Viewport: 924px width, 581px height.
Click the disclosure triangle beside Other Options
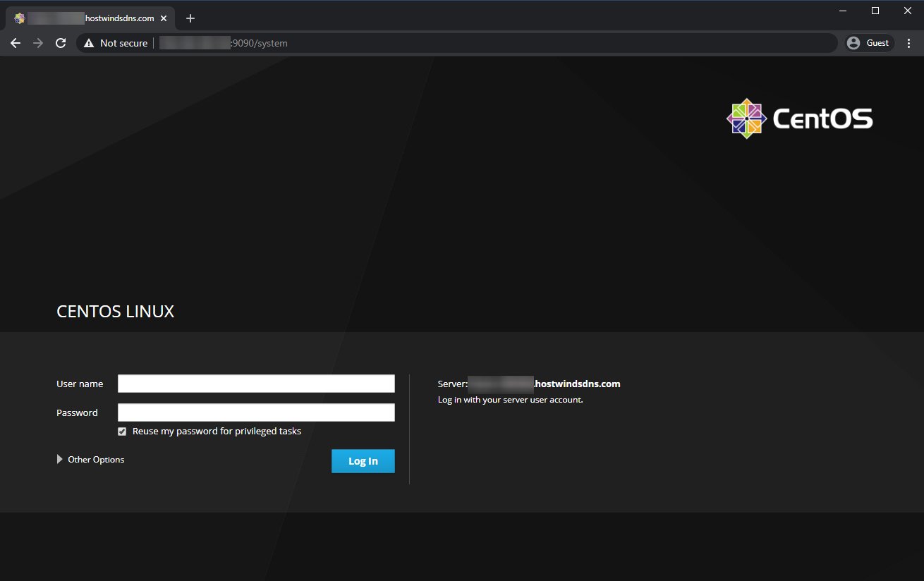pyautogui.click(x=59, y=459)
